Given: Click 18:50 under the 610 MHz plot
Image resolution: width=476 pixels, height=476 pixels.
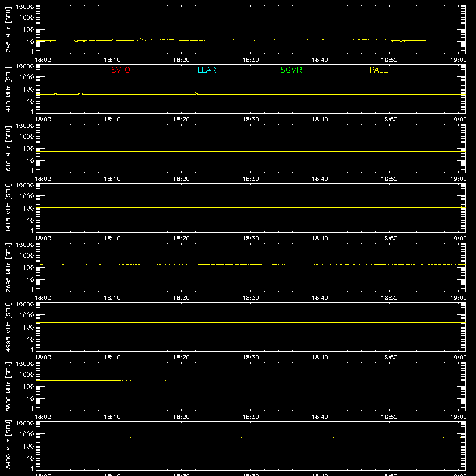Looking at the screenshot, I should [389, 179].
